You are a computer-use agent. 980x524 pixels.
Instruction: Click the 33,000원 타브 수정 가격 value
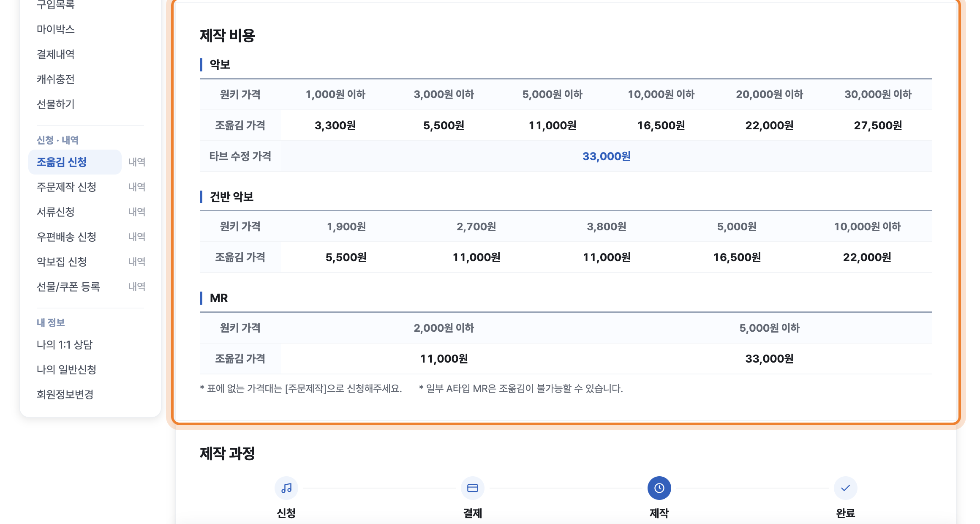click(607, 156)
